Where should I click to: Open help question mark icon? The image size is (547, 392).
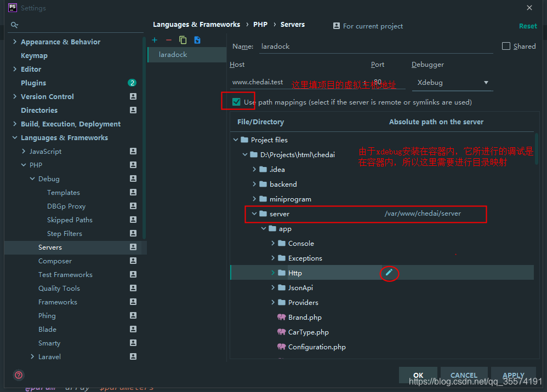19,375
